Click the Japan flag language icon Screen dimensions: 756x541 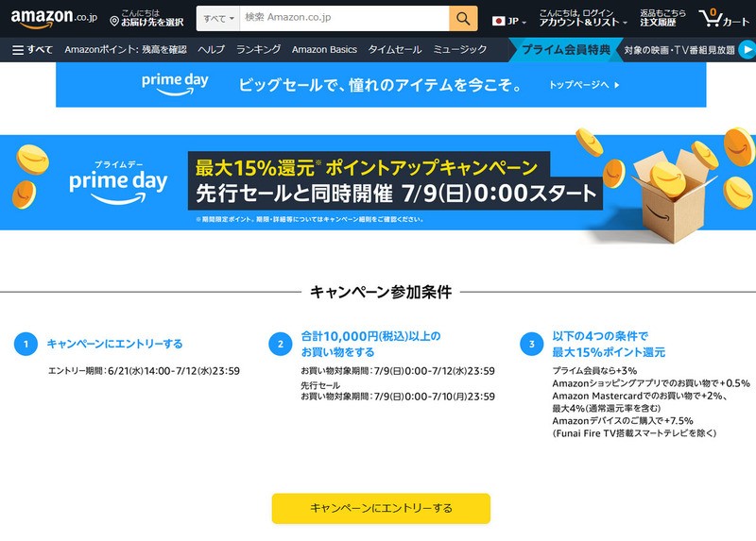point(499,21)
